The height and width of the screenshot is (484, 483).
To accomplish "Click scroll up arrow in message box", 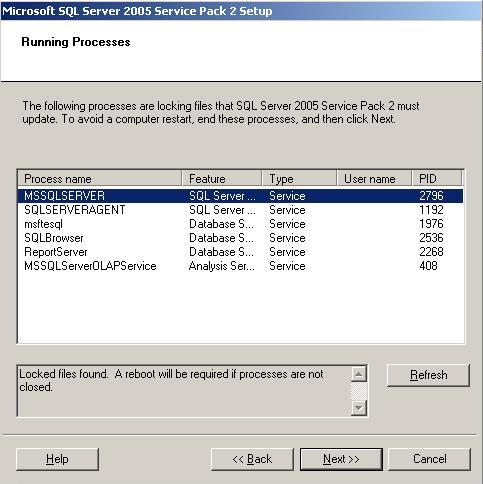I will [x=359, y=374].
